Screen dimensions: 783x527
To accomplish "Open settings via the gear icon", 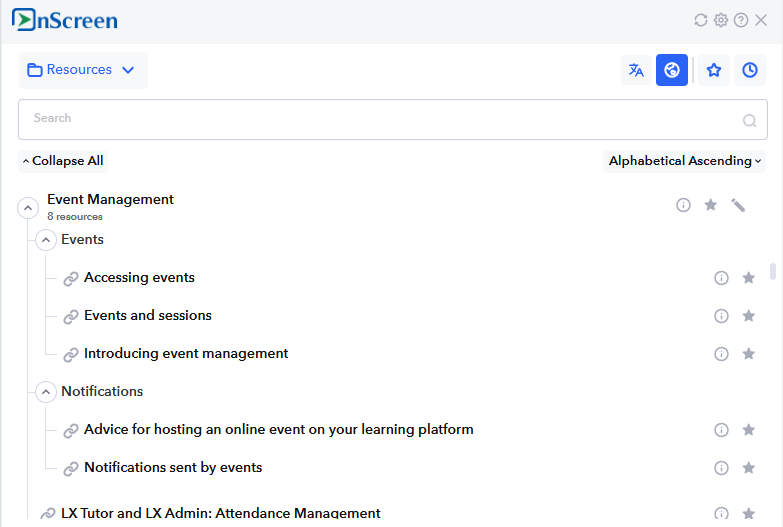I will pyautogui.click(x=721, y=20).
